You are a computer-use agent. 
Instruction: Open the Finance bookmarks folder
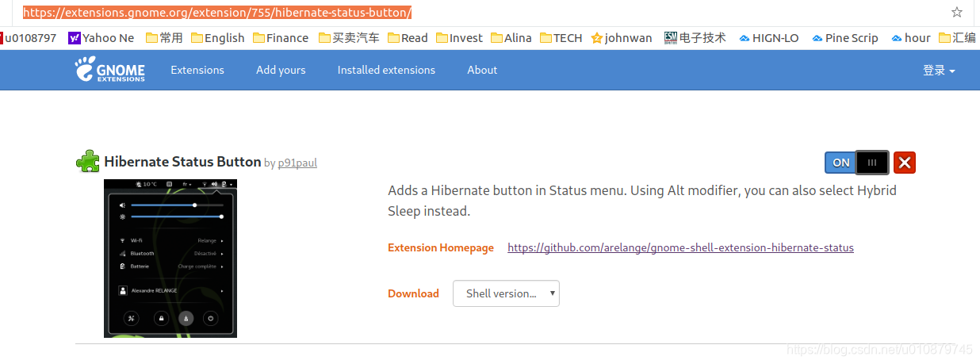[x=280, y=37]
